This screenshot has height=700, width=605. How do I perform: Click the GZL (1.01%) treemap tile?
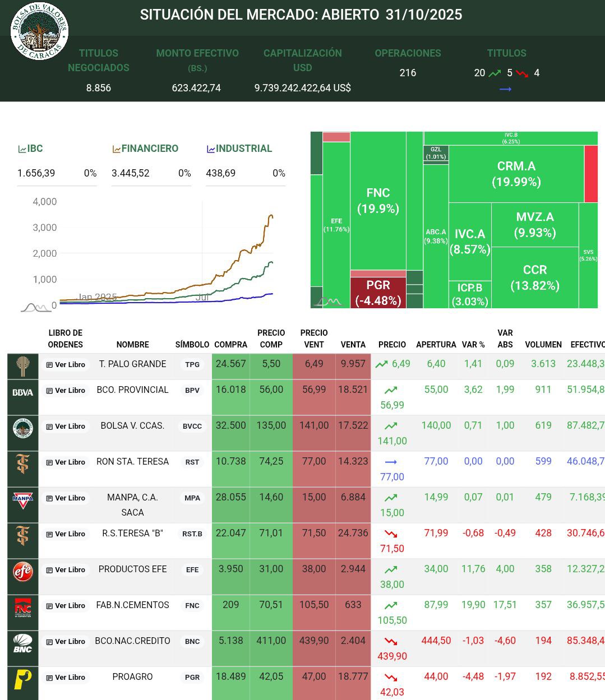(436, 154)
